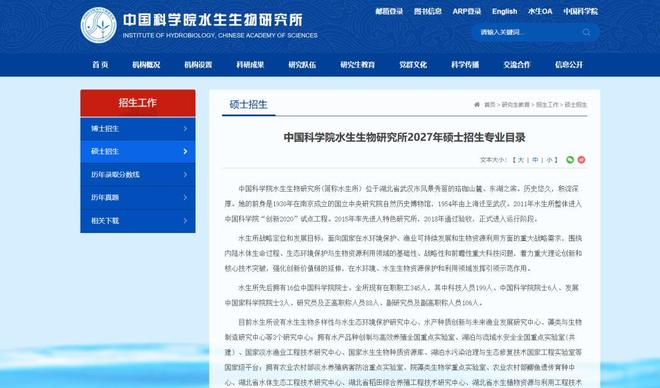Image resolution: width=660 pixels, height=388 pixels.
Task: Click the 水生OA link in the header
Action: (540, 11)
